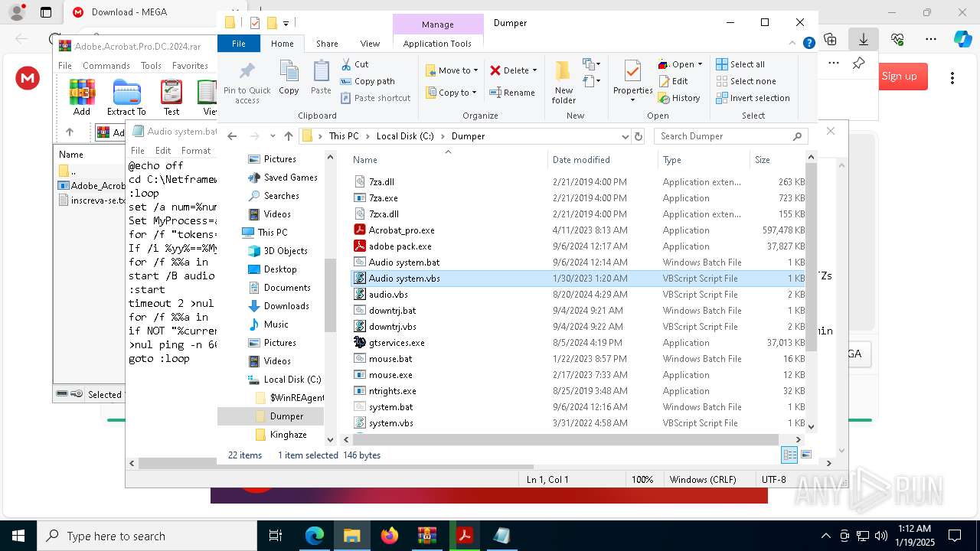980x551 pixels.
Task: Show file History from the ribbon
Action: (679, 98)
